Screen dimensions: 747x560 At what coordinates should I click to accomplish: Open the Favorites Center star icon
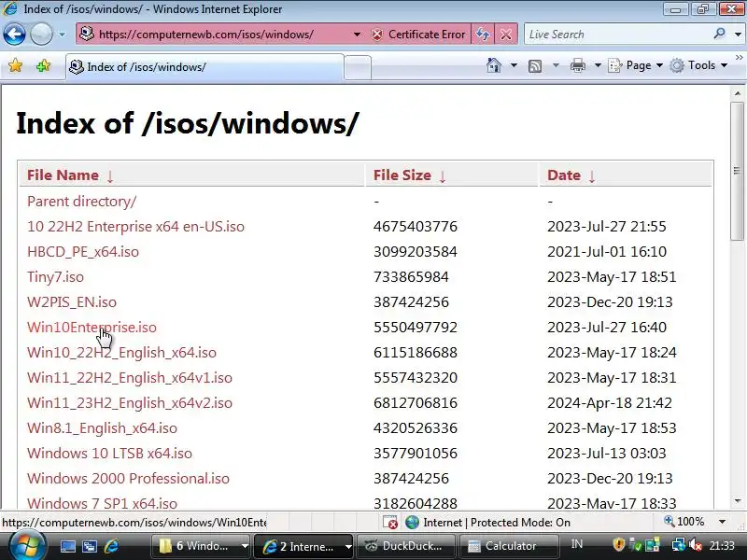tap(16, 65)
